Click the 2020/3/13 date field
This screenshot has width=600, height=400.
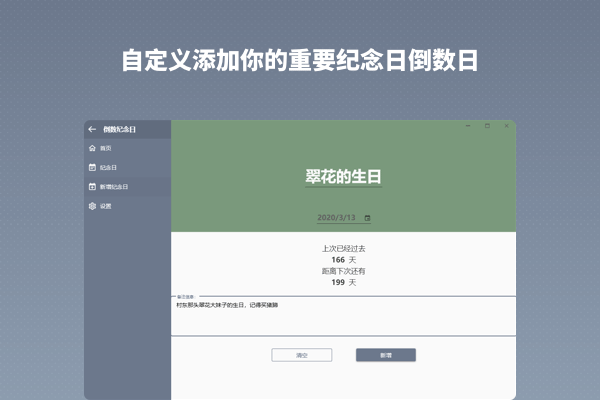tap(337, 217)
